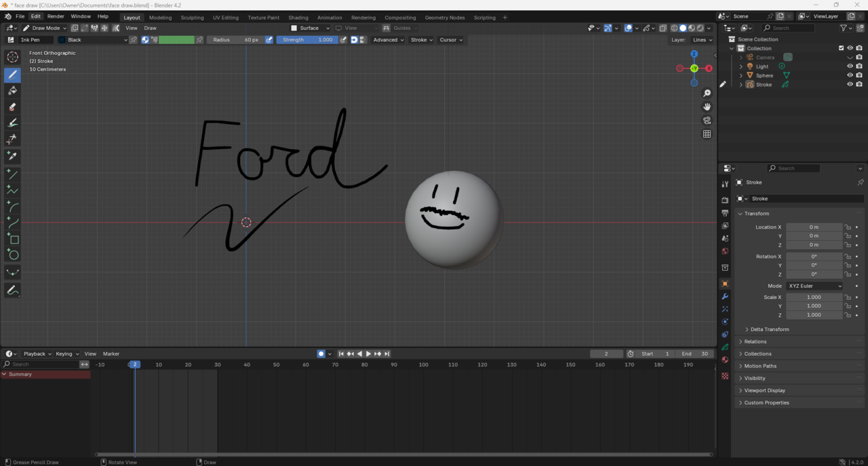Screen dimensions: 868x466
Task: Jump to the last frame in the timeline
Action: pyautogui.click(x=387, y=353)
